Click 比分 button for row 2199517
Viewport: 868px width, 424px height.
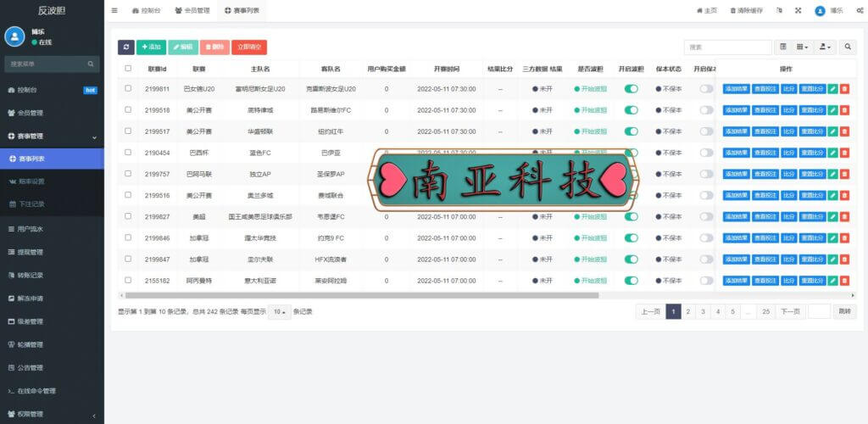coord(789,131)
